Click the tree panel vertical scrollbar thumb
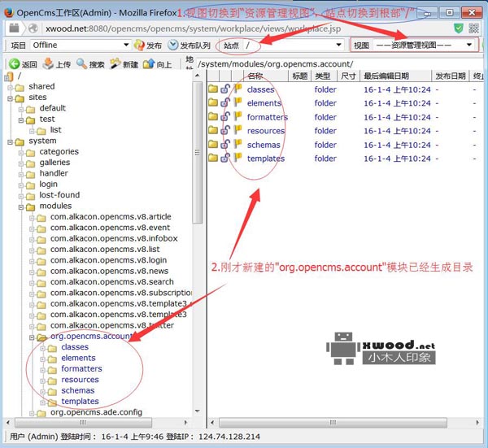Viewport: 488px width, 448px height. tap(197, 152)
